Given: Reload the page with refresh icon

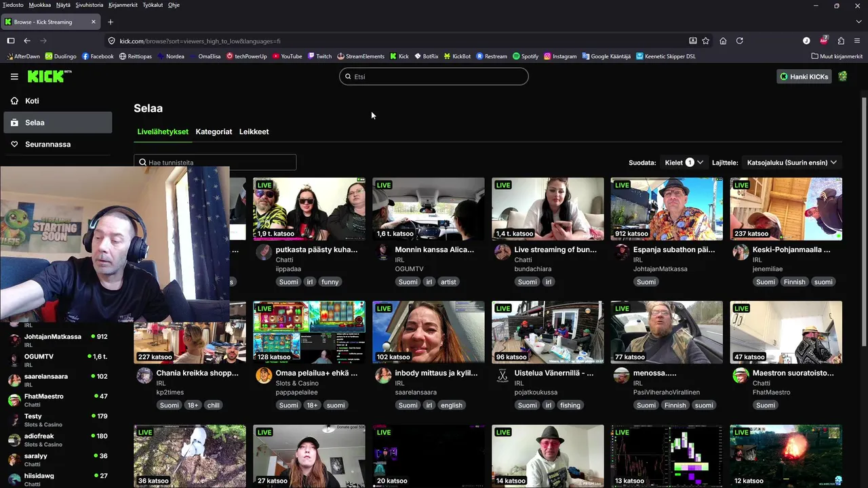Looking at the screenshot, I should click(x=740, y=41).
